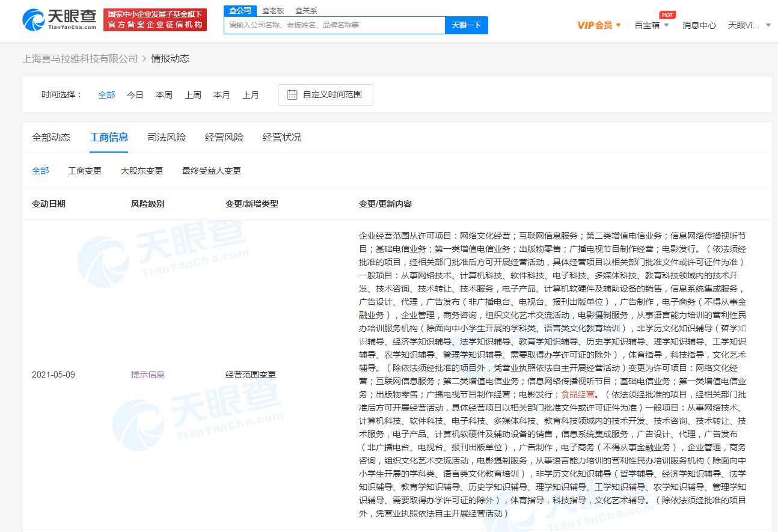Click the Tianyancha logo icon
The height and width of the screenshot is (532, 778).
click(34, 20)
